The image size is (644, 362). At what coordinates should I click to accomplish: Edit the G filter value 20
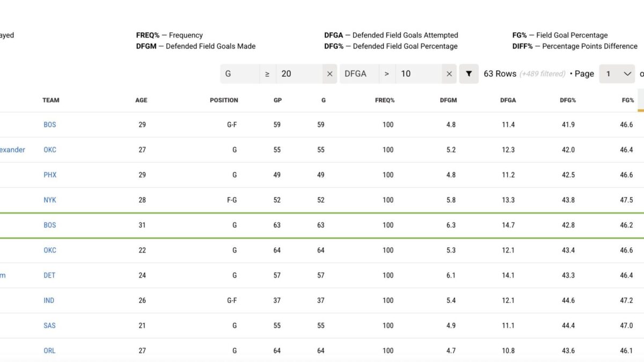coord(298,73)
